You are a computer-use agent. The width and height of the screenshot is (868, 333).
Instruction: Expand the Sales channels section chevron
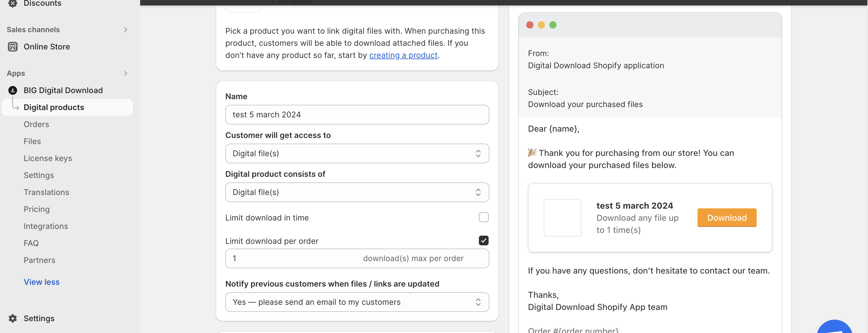[x=126, y=30]
